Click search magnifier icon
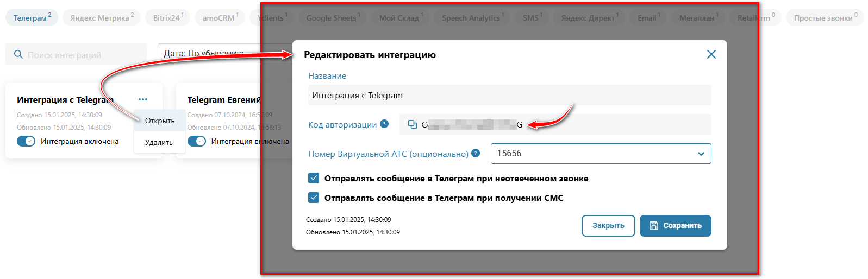The width and height of the screenshot is (868, 279). pyautogui.click(x=18, y=55)
